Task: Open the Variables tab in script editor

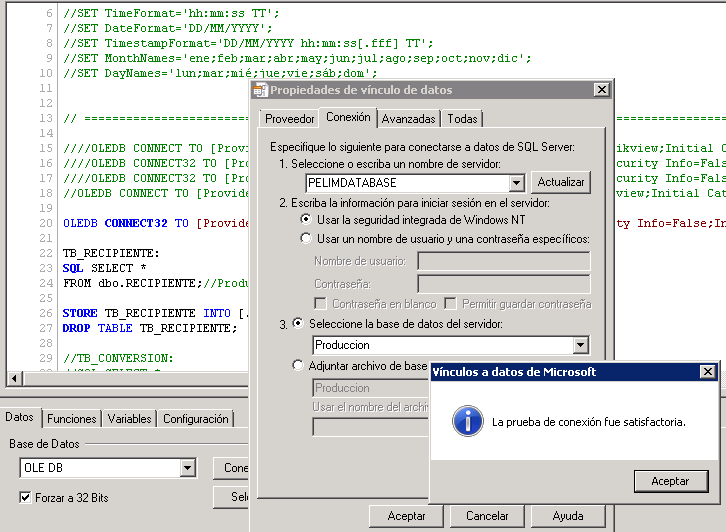Action: click(130, 419)
